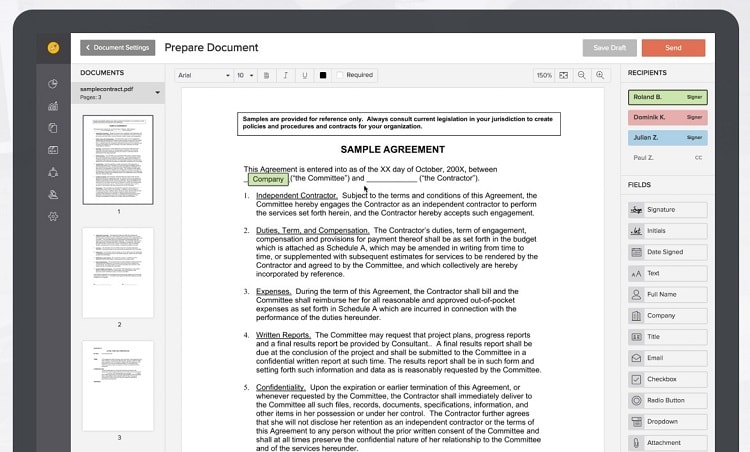
Task: Click the Confidentiality heading
Action: [x=280, y=387]
